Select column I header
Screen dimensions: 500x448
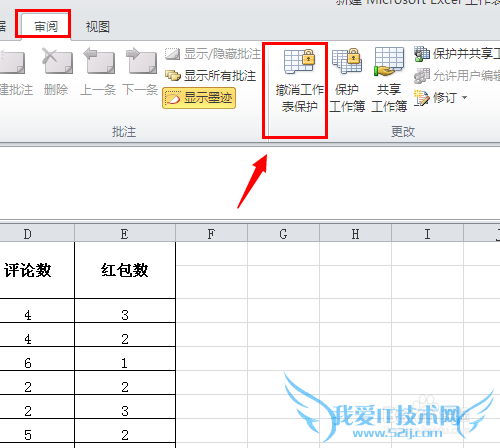[x=427, y=234]
